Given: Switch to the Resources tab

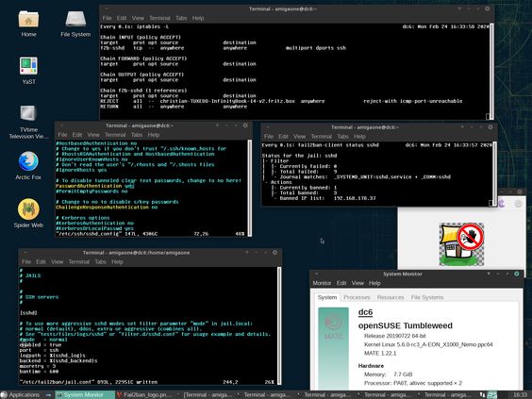Looking at the screenshot, I should click(391, 297).
